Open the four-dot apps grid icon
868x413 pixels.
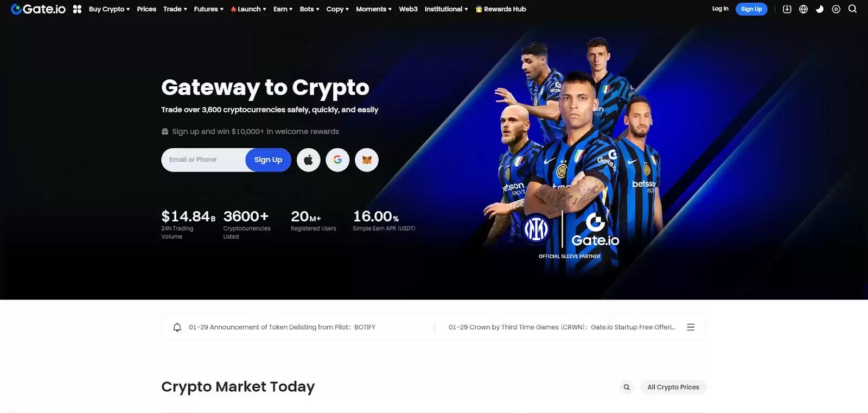(77, 9)
